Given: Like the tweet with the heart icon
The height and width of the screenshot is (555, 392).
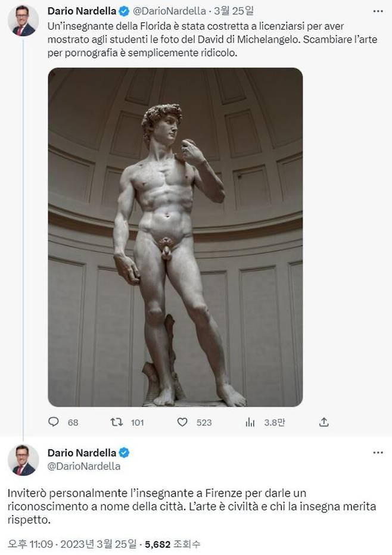Looking at the screenshot, I should [x=183, y=422].
